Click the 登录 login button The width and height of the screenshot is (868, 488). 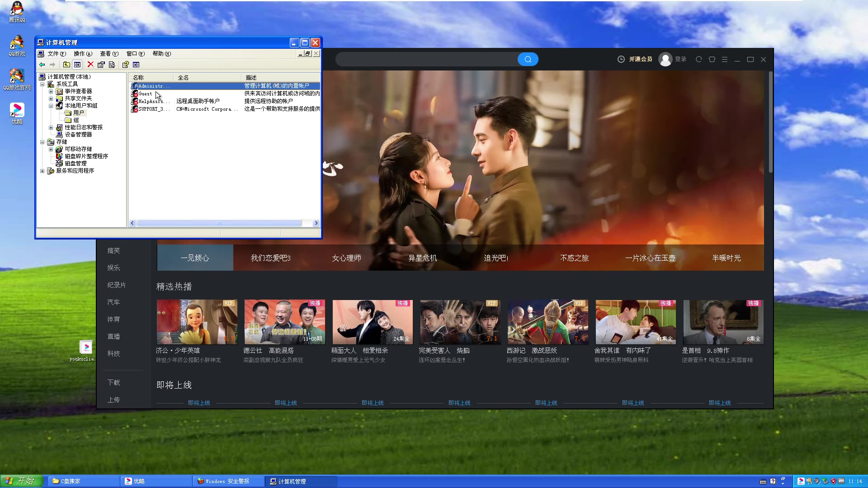680,59
